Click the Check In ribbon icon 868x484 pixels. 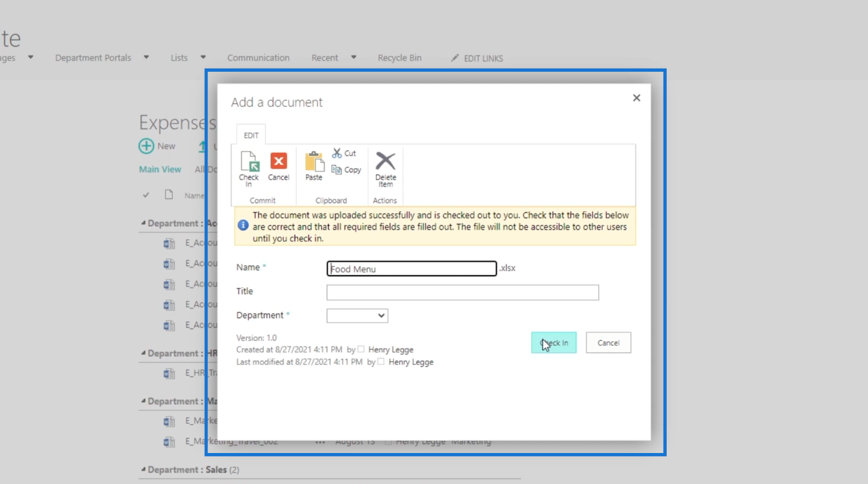click(249, 162)
